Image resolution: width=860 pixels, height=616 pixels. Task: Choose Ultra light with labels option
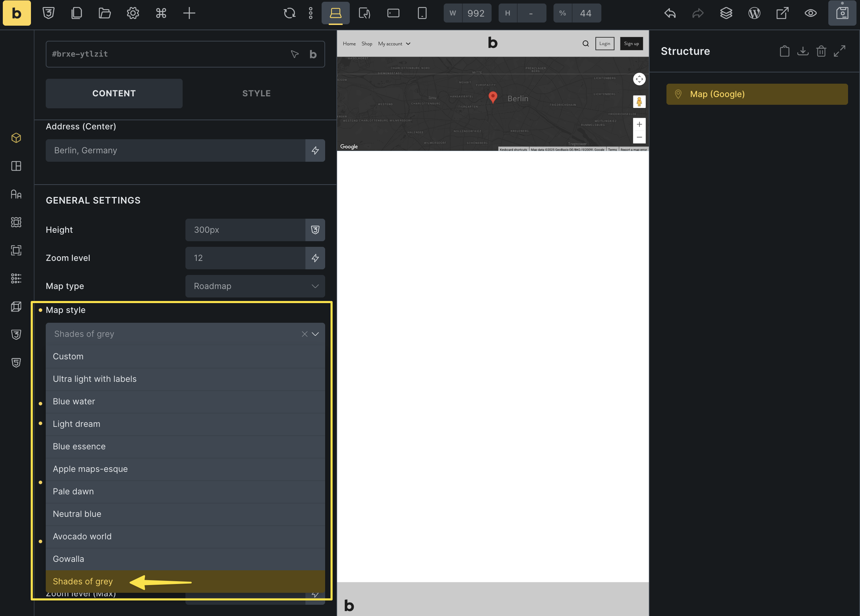[x=185, y=379]
